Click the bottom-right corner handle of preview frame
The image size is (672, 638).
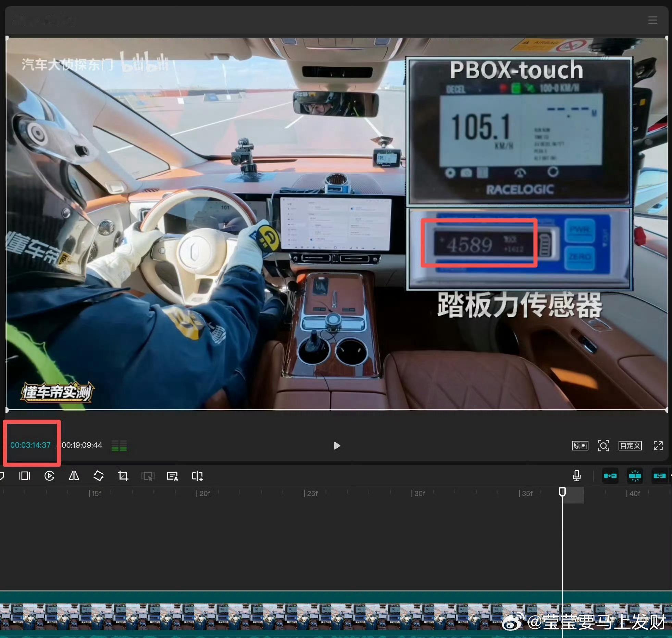point(667,410)
